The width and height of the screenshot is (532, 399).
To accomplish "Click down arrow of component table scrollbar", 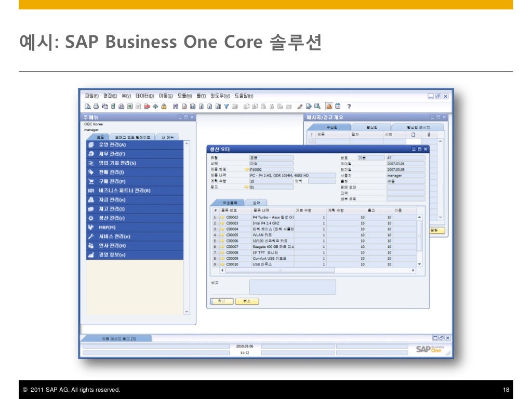I will click(x=419, y=264).
